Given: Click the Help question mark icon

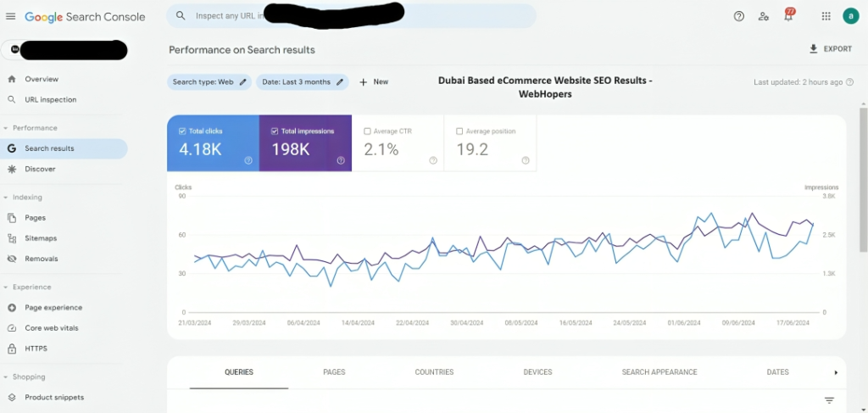Looking at the screenshot, I should click(738, 16).
